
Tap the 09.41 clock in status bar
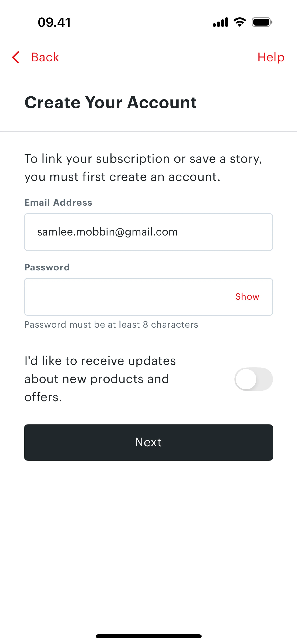pyautogui.click(x=54, y=22)
